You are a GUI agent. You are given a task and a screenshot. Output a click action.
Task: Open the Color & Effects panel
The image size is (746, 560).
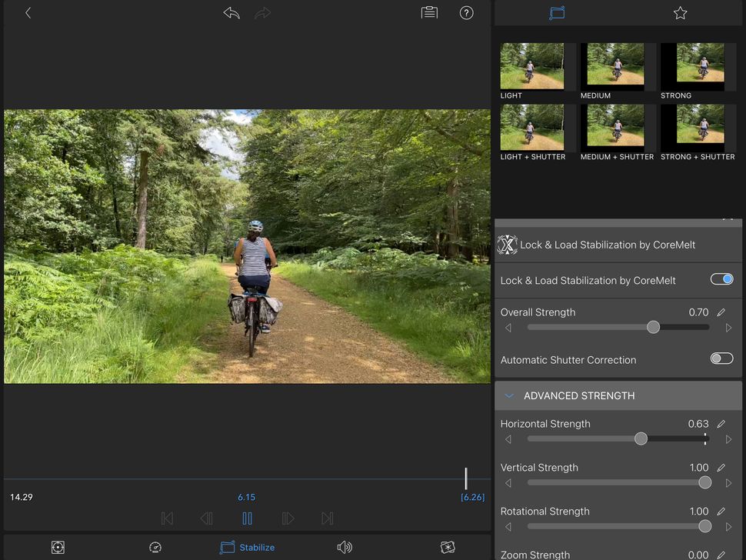click(x=448, y=547)
